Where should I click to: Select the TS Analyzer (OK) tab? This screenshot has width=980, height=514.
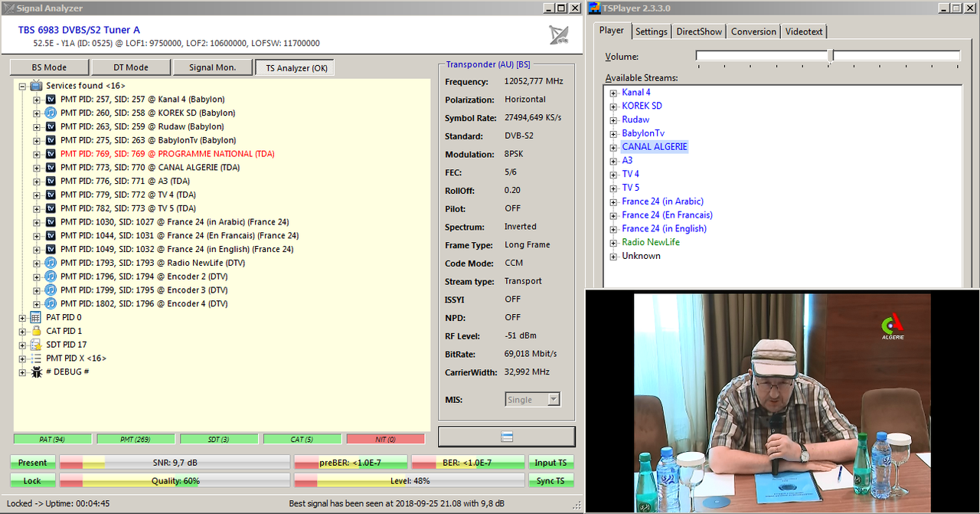295,67
